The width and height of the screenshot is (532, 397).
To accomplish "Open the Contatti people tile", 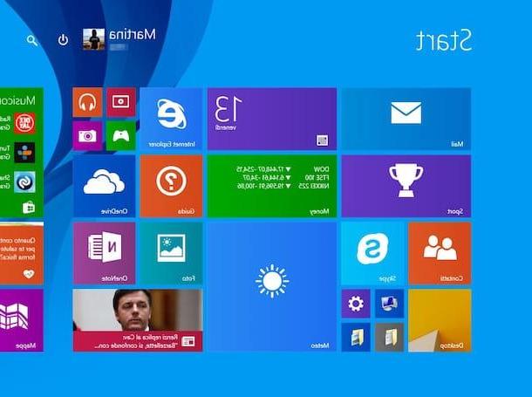I will [440, 253].
